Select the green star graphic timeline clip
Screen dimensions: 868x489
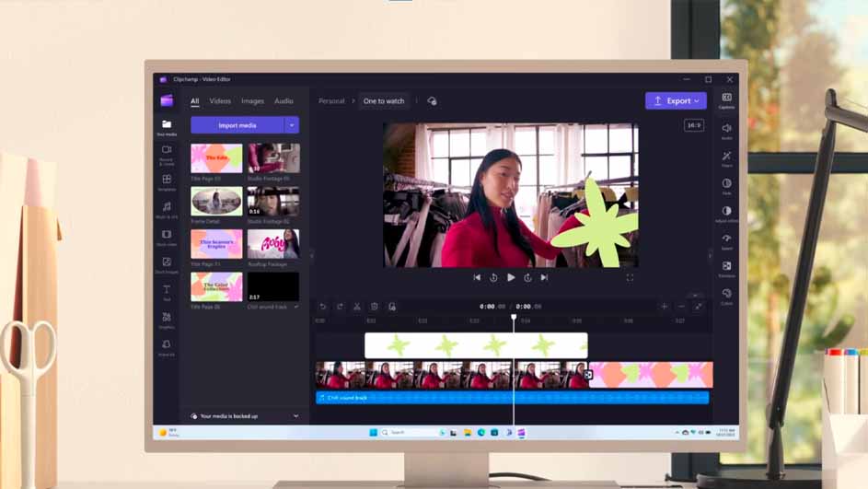point(476,345)
